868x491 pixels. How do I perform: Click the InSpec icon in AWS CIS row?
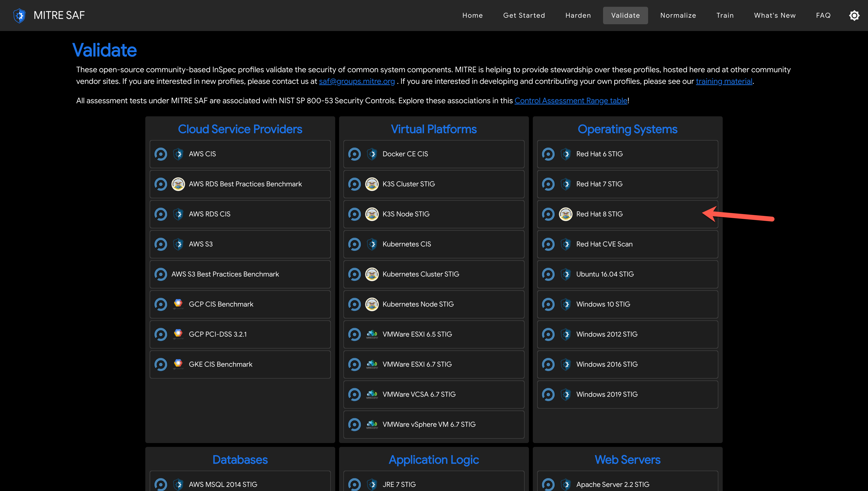pyautogui.click(x=161, y=154)
